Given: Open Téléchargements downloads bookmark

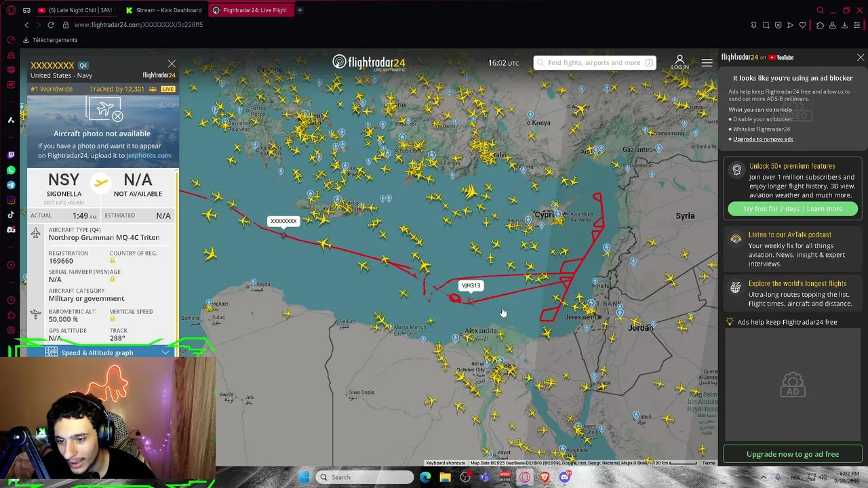Looking at the screenshot, I should click(50, 40).
